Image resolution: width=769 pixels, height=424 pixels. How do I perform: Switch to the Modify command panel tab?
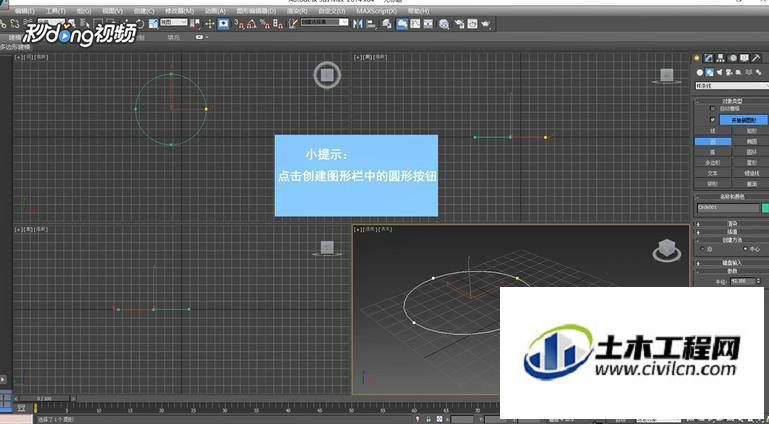709,58
